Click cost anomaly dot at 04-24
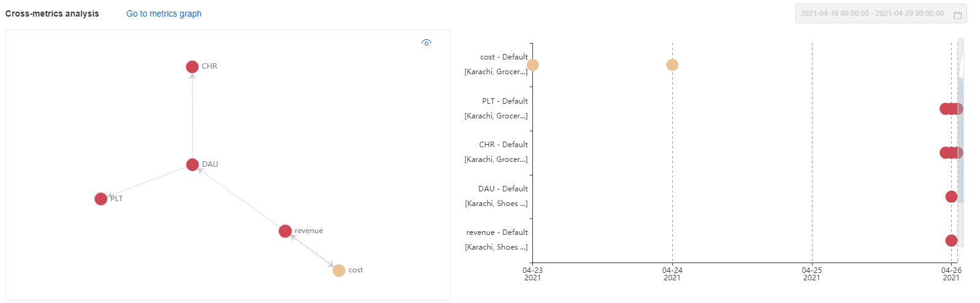This screenshot has width=980, height=303. coord(672,65)
